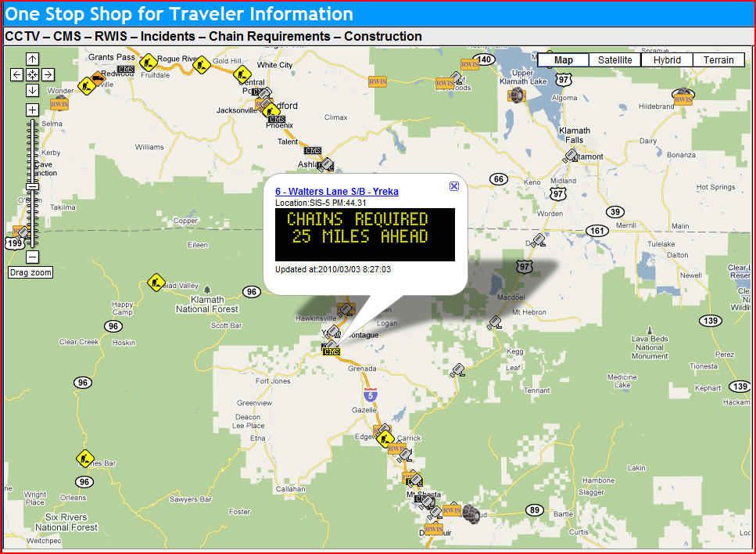Switch to Satellite map view
Screen dimensions: 756x554
tap(615, 60)
